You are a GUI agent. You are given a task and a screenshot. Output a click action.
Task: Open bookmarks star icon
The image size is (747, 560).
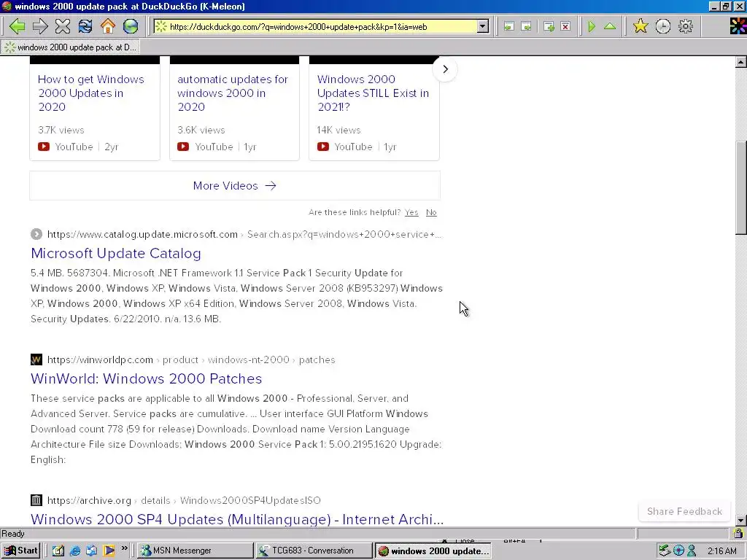640,26
